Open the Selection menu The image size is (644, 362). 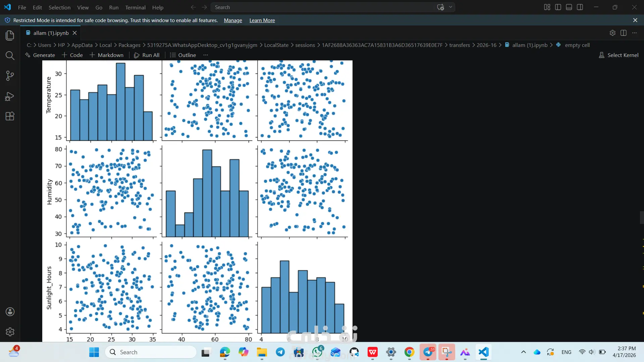coord(59,7)
